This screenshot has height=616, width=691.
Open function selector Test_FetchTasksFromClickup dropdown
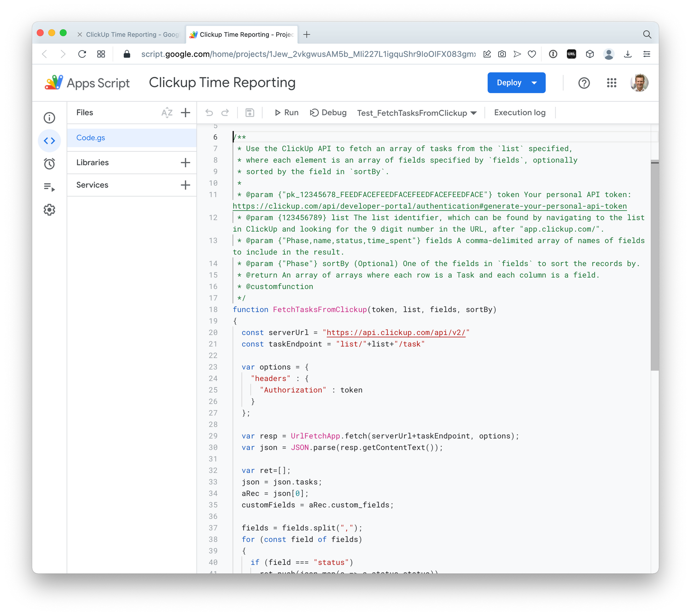tap(417, 113)
